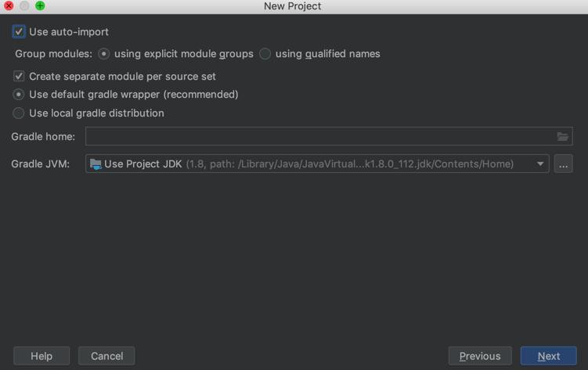
Task: Click the green zoom window button
Action: pyautogui.click(x=40, y=6)
